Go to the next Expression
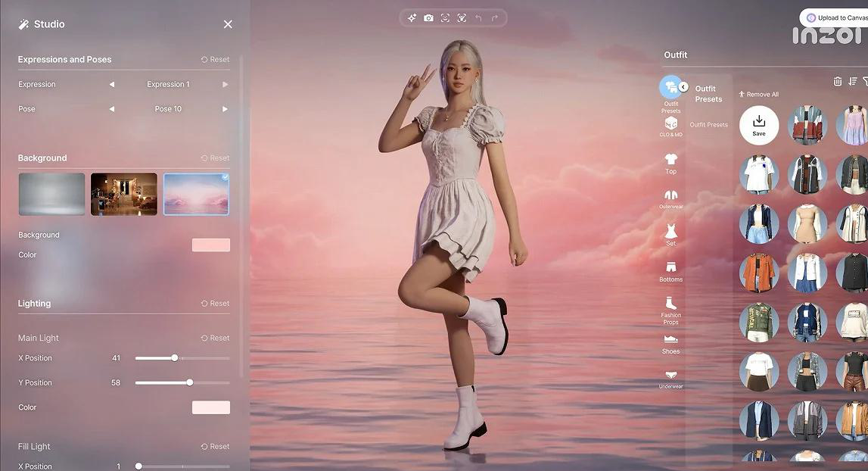 pos(225,84)
